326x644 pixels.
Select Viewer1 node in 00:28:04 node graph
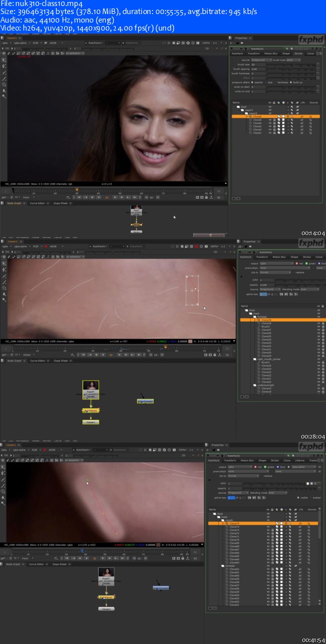[x=91, y=422]
